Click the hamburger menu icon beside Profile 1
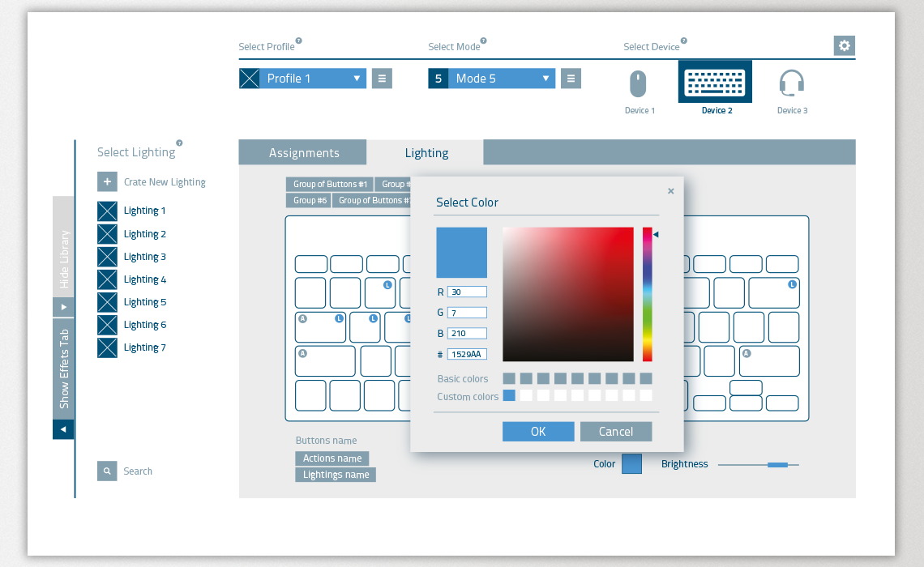Image resolution: width=924 pixels, height=567 pixels. tap(382, 78)
